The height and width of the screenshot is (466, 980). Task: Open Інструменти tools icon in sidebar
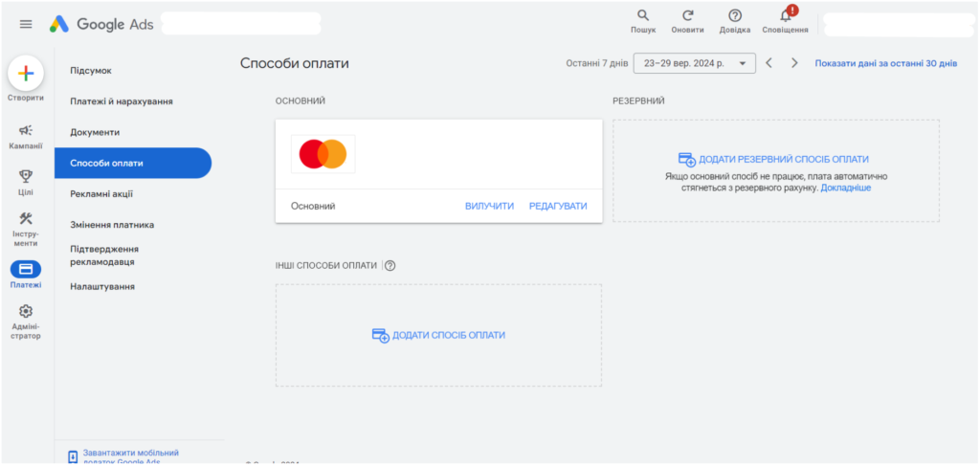pos(26,218)
